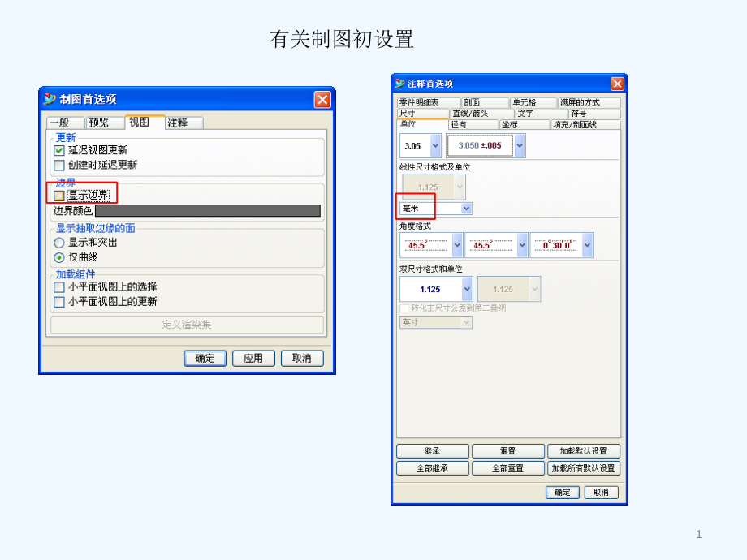747x560 pixels.
Task: Open the 1.125 dual dimension format dropdown
Action: pyautogui.click(x=466, y=289)
